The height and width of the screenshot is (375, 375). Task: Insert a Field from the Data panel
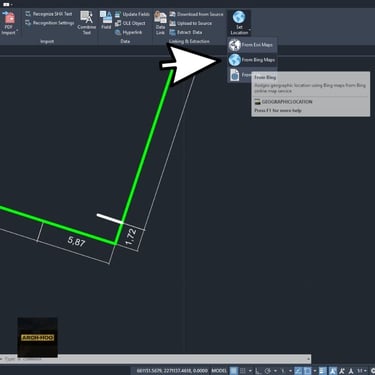pos(106,20)
